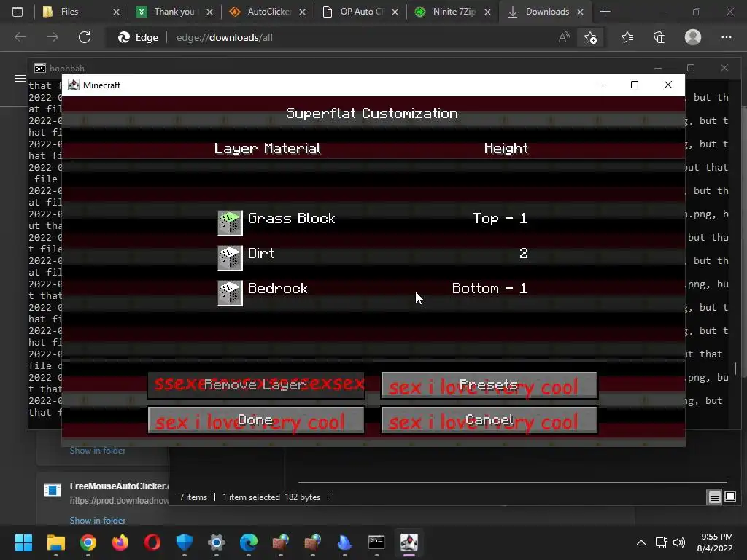Select the Downloads tab in Edge
The image size is (747, 560).
tap(547, 12)
